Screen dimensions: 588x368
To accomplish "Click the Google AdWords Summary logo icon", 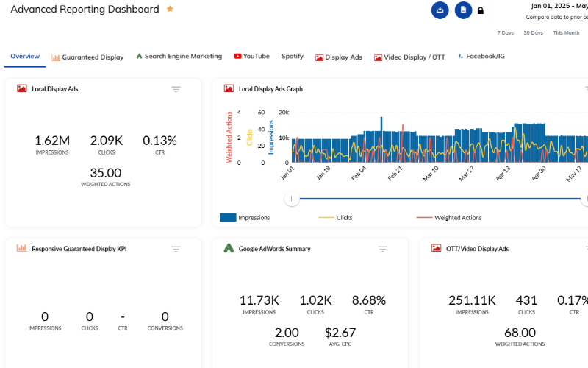I will pos(229,249).
